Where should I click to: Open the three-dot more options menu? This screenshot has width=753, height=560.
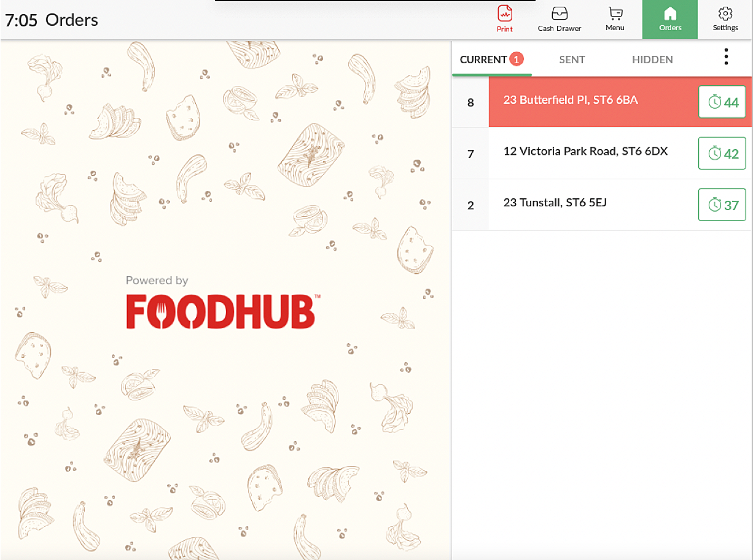click(726, 57)
